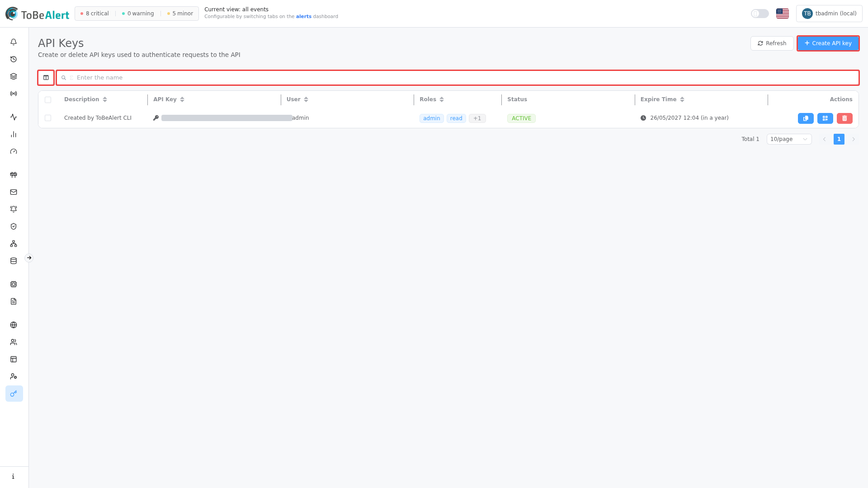Open the CPU chip sidebar icon
Image resolution: width=868 pixels, height=488 pixels.
(x=14, y=284)
